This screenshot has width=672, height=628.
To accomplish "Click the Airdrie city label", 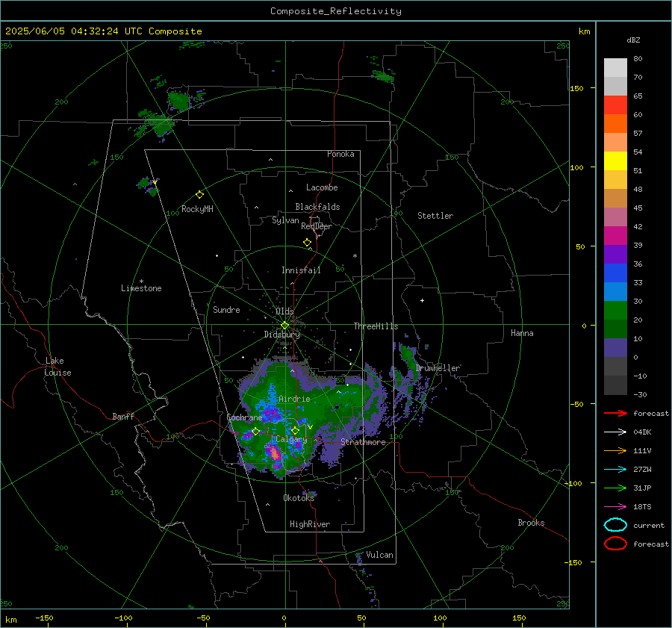I will click(294, 399).
